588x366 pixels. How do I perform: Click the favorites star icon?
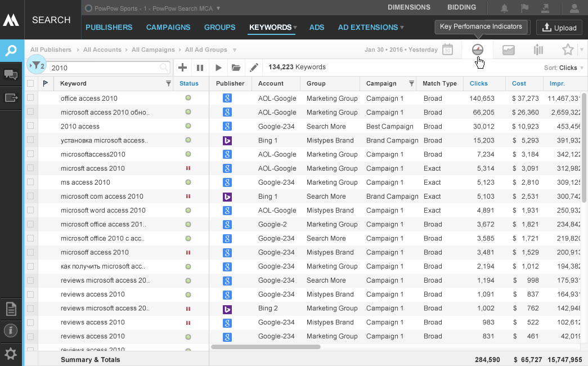568,50
